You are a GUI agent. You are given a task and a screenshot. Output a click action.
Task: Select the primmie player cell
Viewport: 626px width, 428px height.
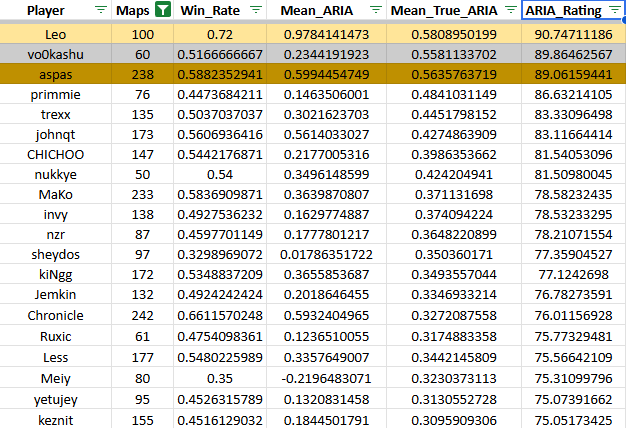[x=55, y=94]
